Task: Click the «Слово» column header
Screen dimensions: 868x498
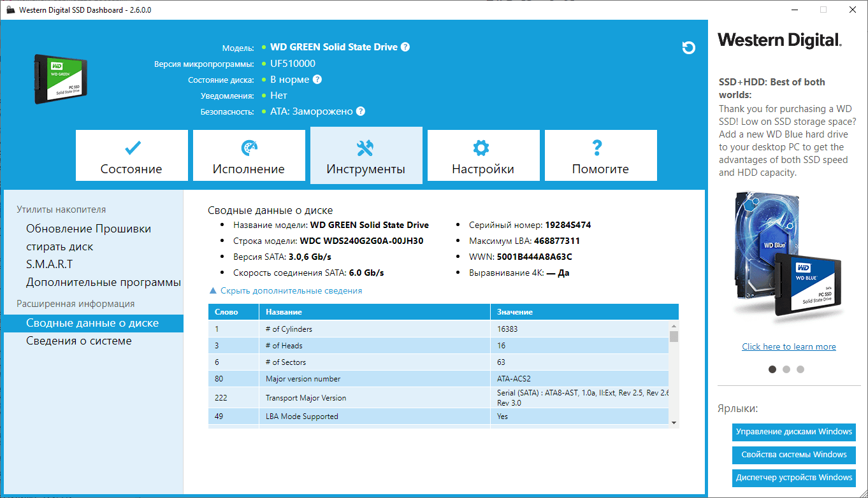Action: tap(233, 312)
